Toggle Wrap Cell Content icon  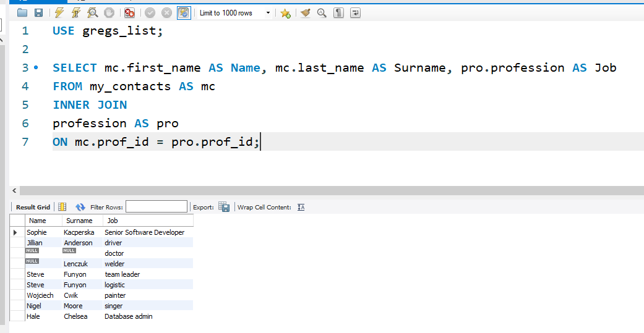coord(301,207)
